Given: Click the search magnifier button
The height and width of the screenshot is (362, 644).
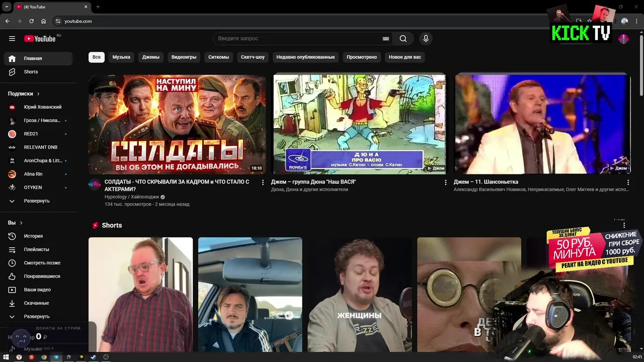Looking at the screenshot, I should coord(403,39).
